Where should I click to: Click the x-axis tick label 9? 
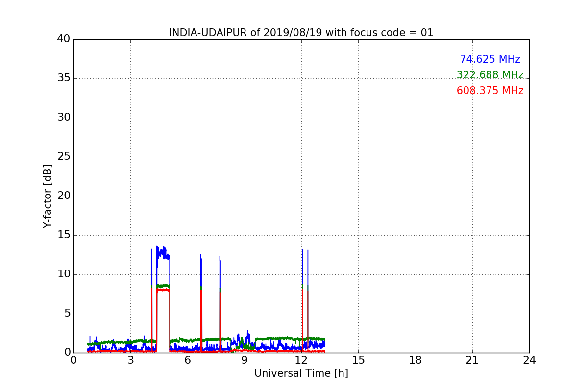[x=245, y=360]
